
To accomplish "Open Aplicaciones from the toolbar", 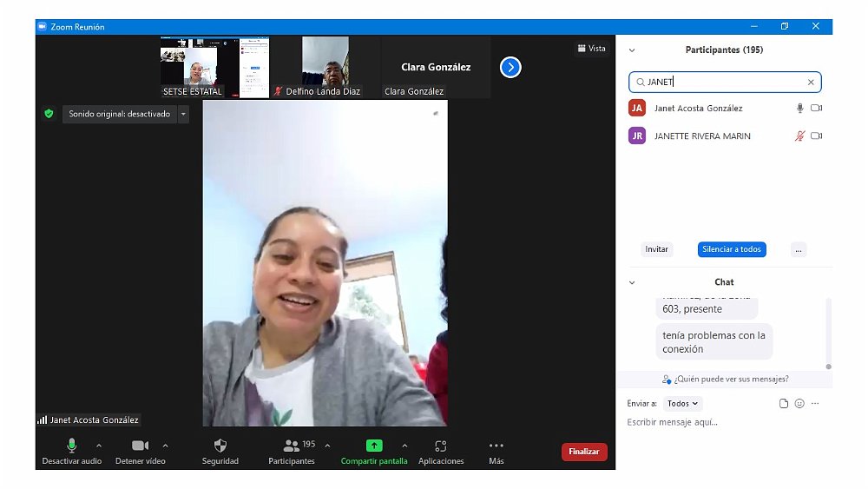I will (x=441, y=446).
